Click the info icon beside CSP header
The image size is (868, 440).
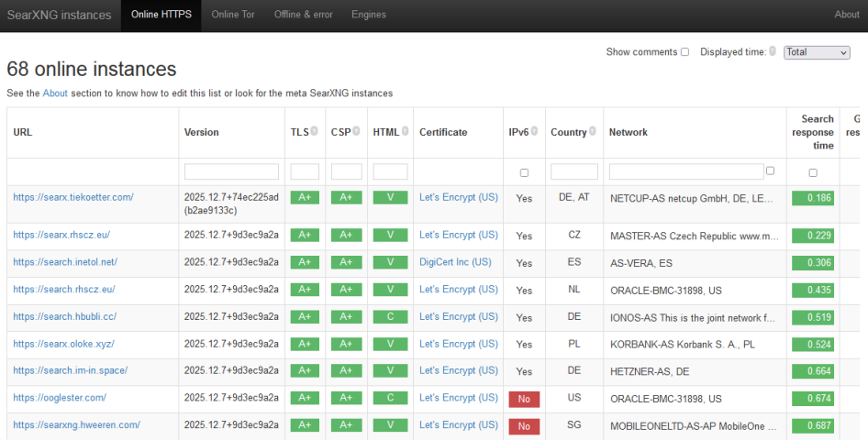coord(356,131)
